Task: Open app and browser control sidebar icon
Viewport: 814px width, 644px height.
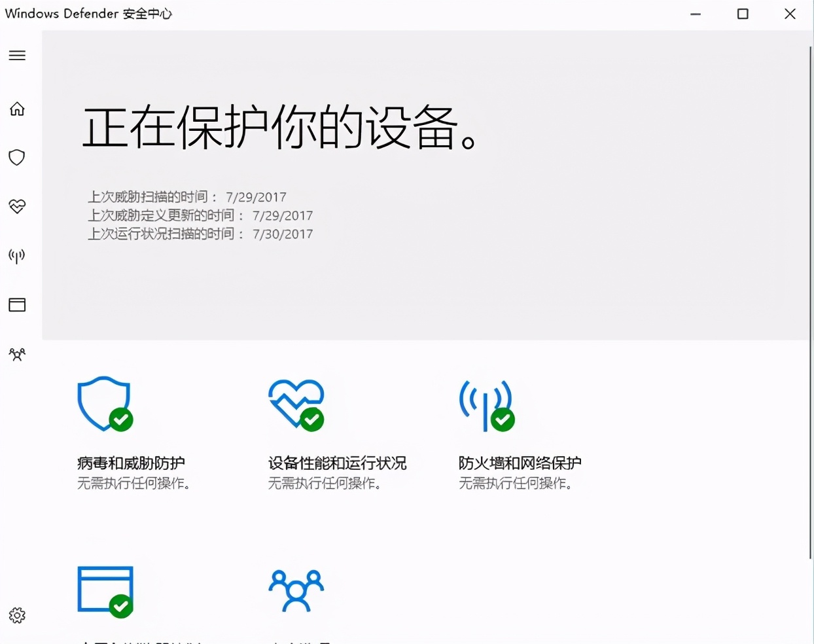Action: coord(17,304)
